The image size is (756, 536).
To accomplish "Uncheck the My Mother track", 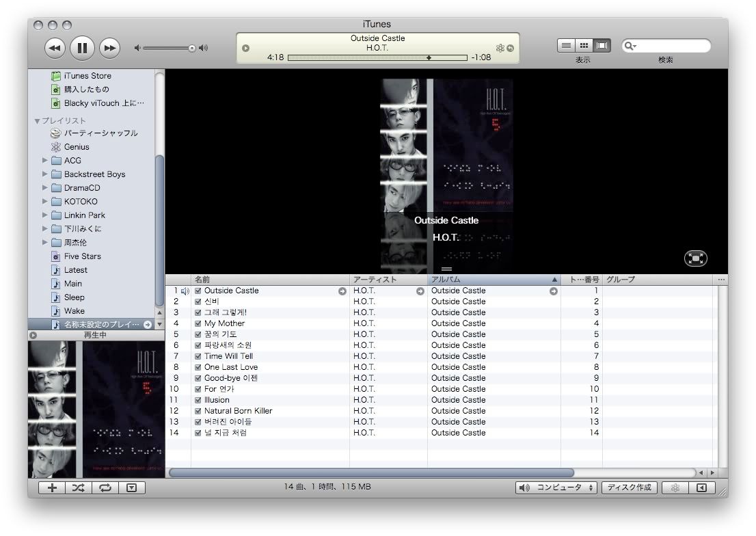I will pos(198,324).
